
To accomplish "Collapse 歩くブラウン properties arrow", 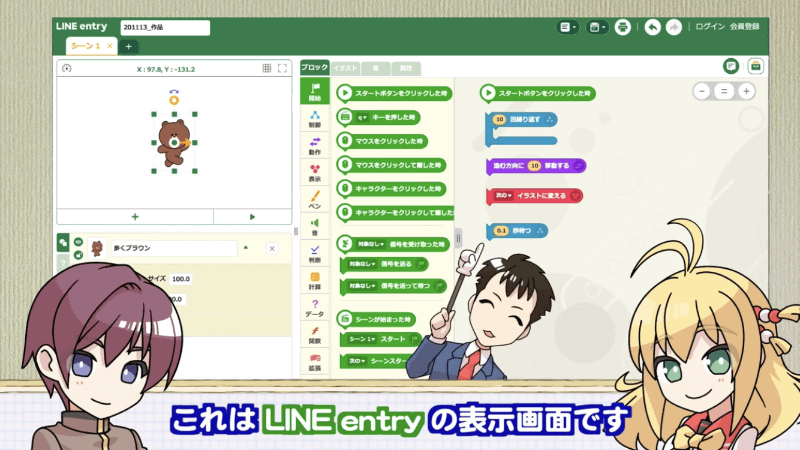I will coord(246,248).
